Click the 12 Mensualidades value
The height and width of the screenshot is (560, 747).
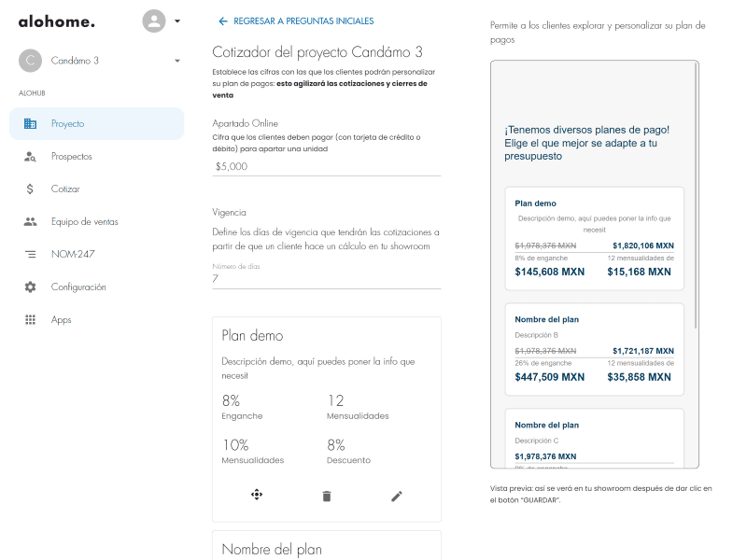click(x=335, y=400)
